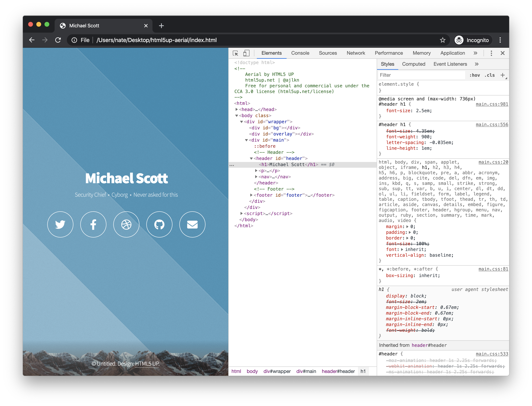Image resolution: width=532 pixels, height=406 pixels.
Task: Click the inspect element picker icon
Action: tap(235, 53)
